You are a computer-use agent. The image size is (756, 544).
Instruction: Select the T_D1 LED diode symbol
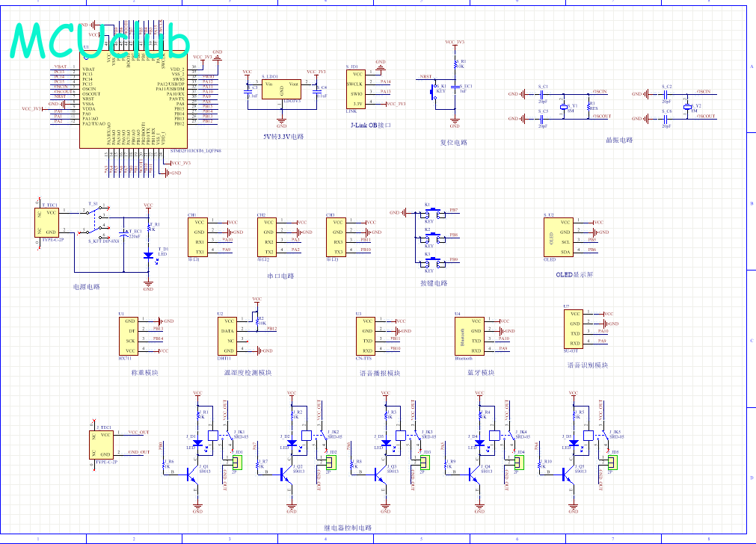[x=148, y=255]
